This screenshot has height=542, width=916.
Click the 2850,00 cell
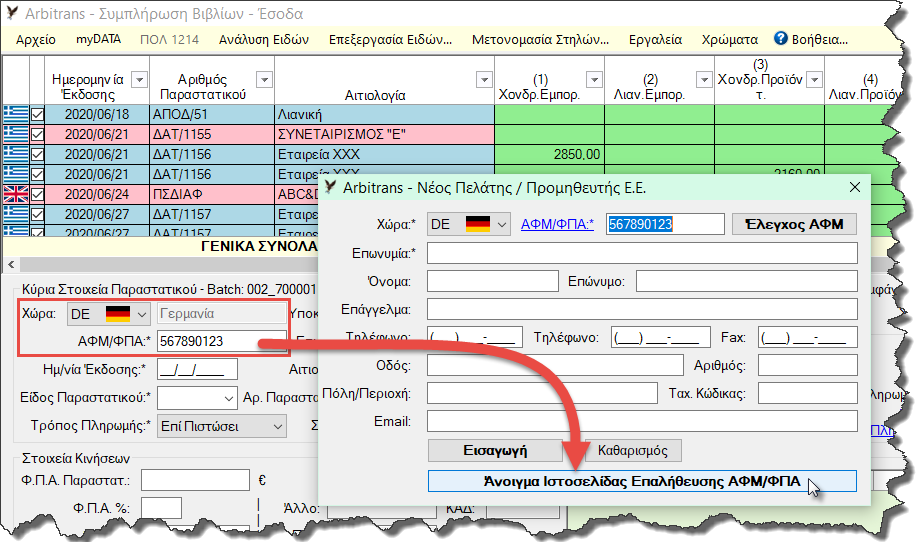549,154
